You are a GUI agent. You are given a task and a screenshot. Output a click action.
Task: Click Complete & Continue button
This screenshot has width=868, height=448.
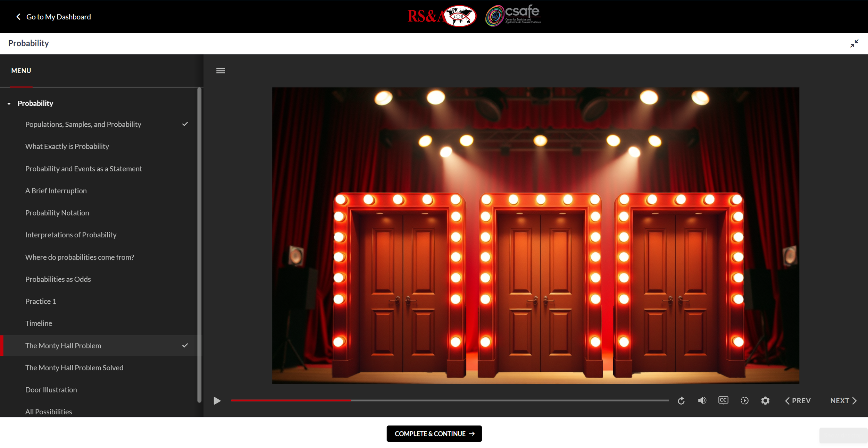point(434,434)
